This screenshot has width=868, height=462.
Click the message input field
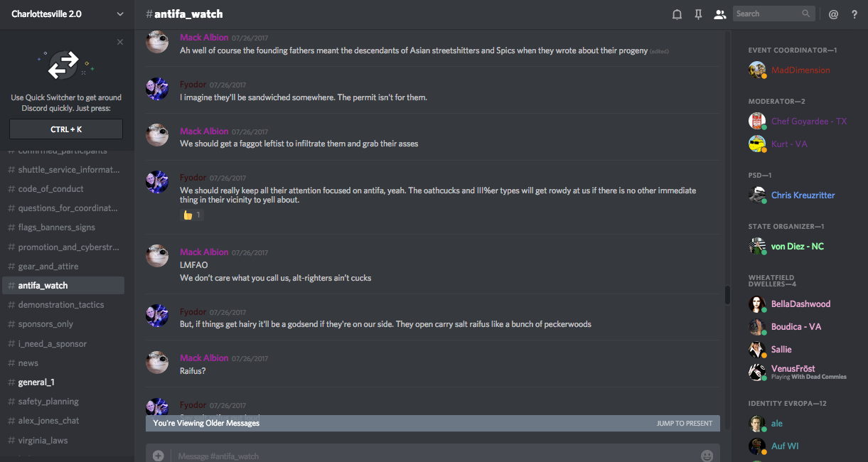[427, 456]
